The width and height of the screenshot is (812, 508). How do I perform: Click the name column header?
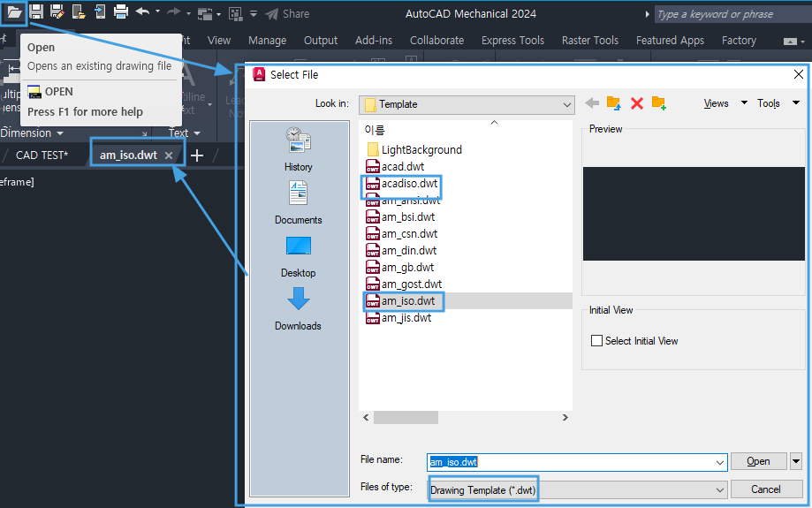click(x=375, y=130)
